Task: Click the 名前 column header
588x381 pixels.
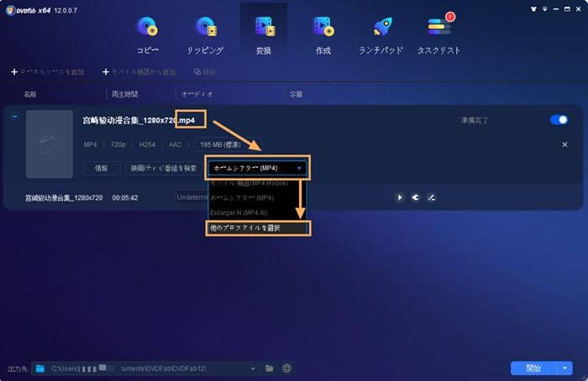Action: (30, 94)
